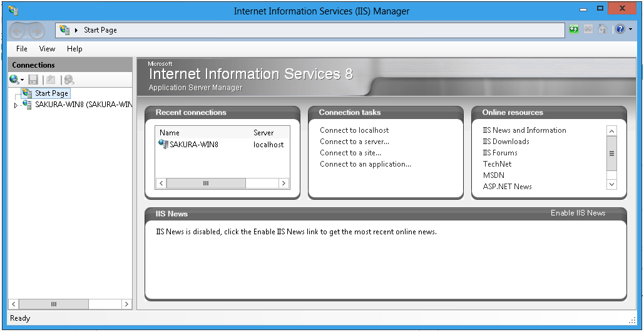Open IIS Downloads link
This screenshot has height=332, width=644.
[x=506, y=142]
